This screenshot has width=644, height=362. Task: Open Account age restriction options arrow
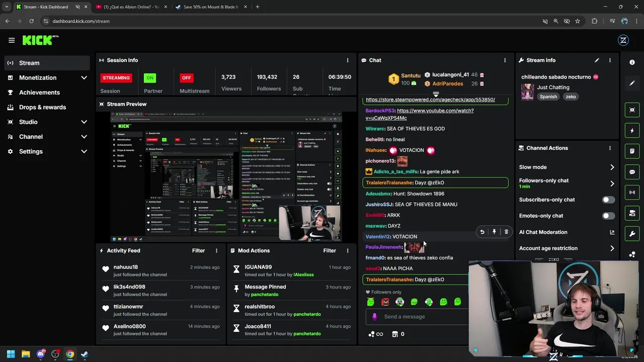[x=612, y=248]
